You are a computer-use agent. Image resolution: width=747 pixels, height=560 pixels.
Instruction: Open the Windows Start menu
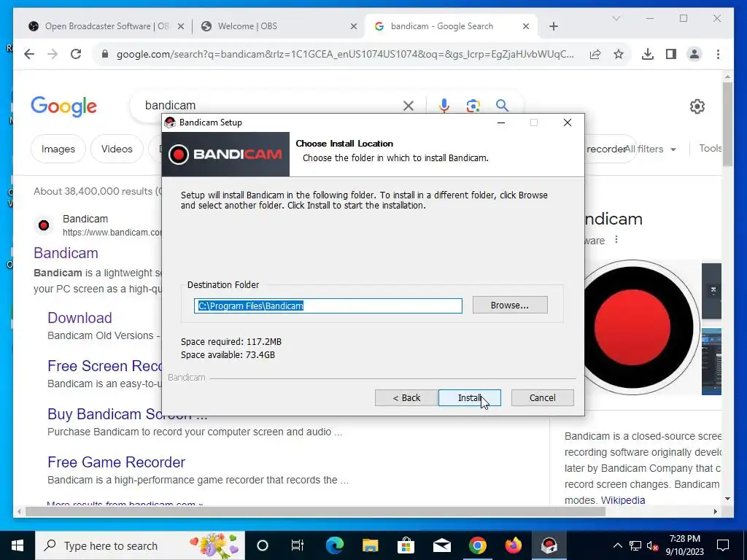pyautogui.click(x=18, y=545)
